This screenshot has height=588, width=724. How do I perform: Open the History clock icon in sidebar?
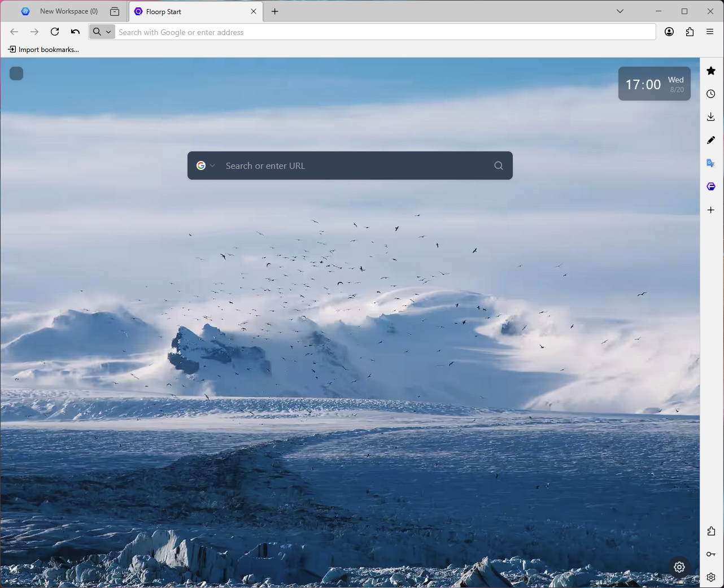click(711, 94)
